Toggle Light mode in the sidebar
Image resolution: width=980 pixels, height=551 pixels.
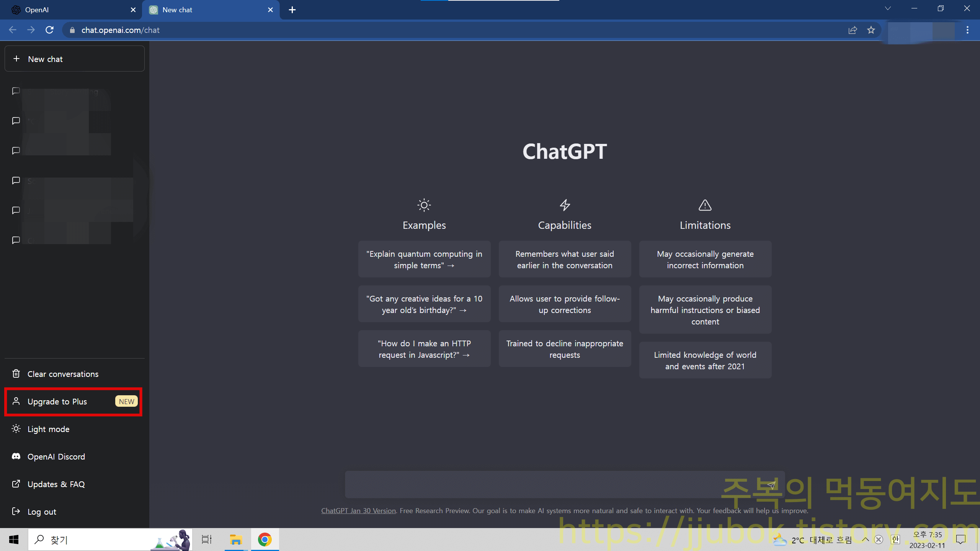(x=48, y=429)
